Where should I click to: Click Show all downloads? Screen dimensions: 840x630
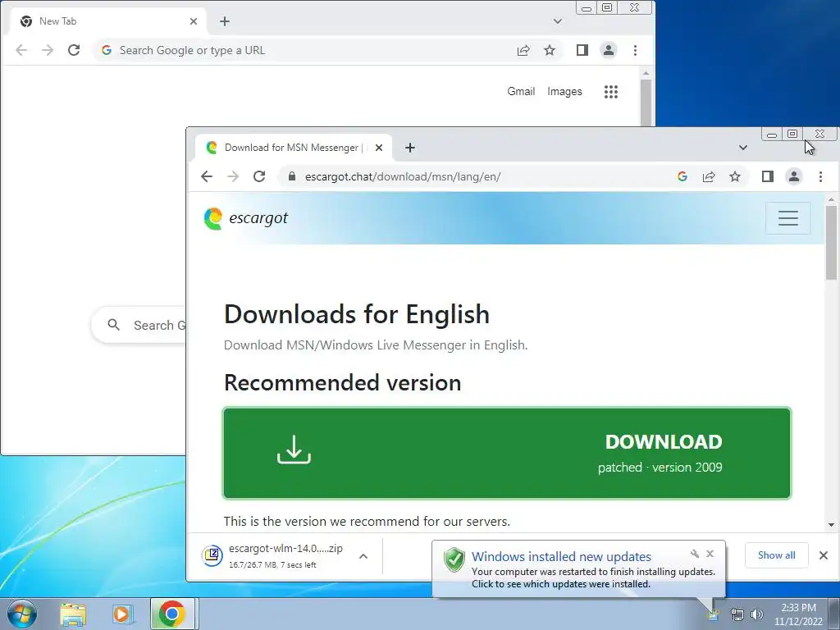776,555
